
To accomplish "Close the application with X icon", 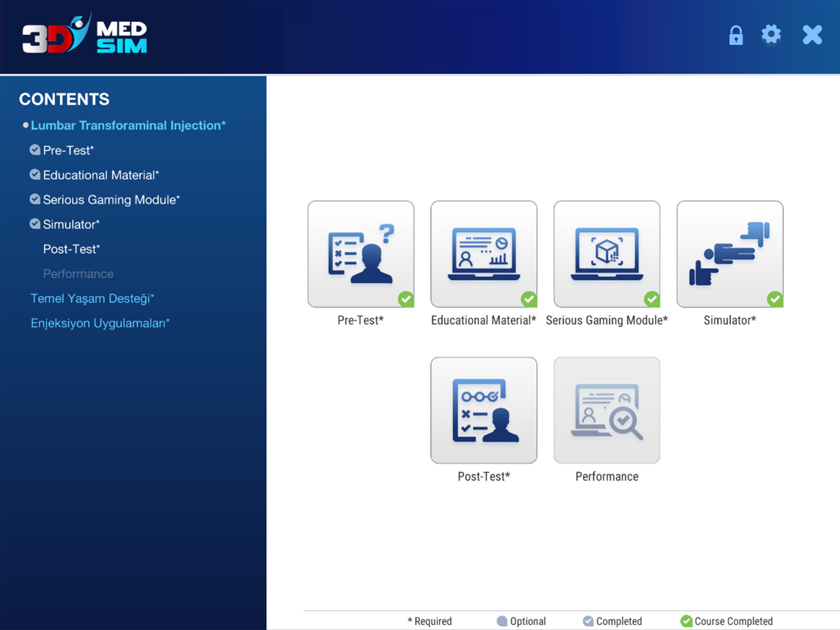I will click(812, 35).
